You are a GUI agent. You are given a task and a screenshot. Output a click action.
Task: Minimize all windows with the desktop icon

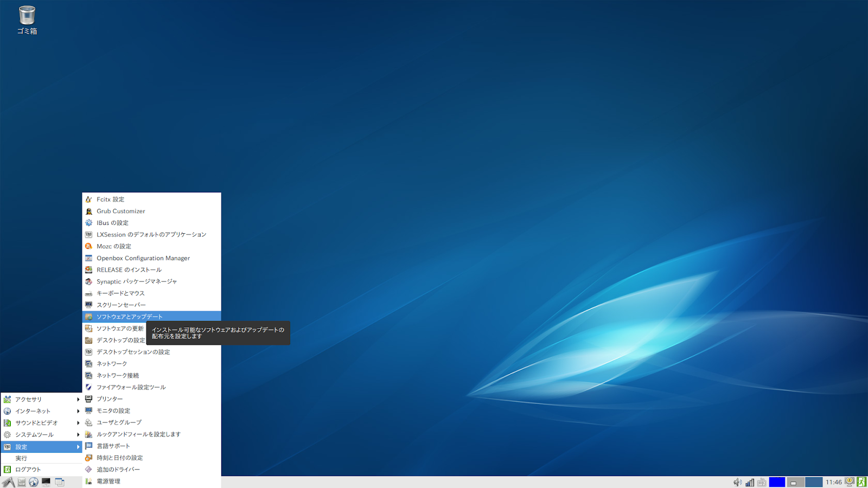click(x=46, y=481)
